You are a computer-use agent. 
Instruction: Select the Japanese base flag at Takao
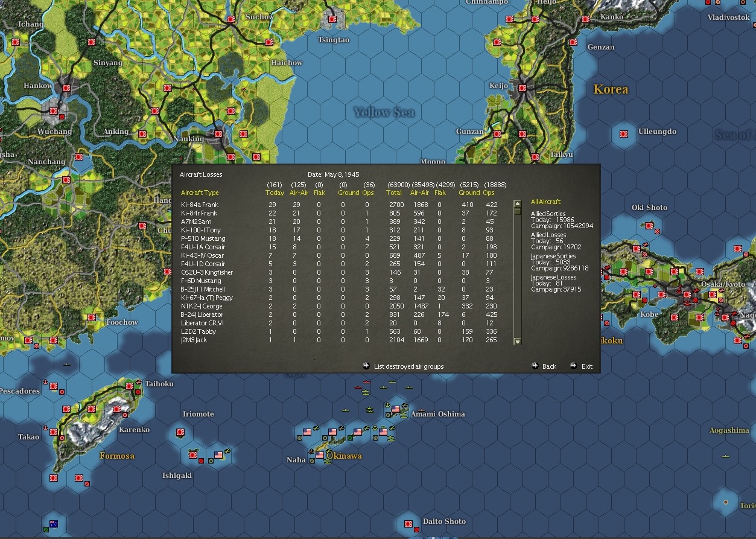click(53, 432)
